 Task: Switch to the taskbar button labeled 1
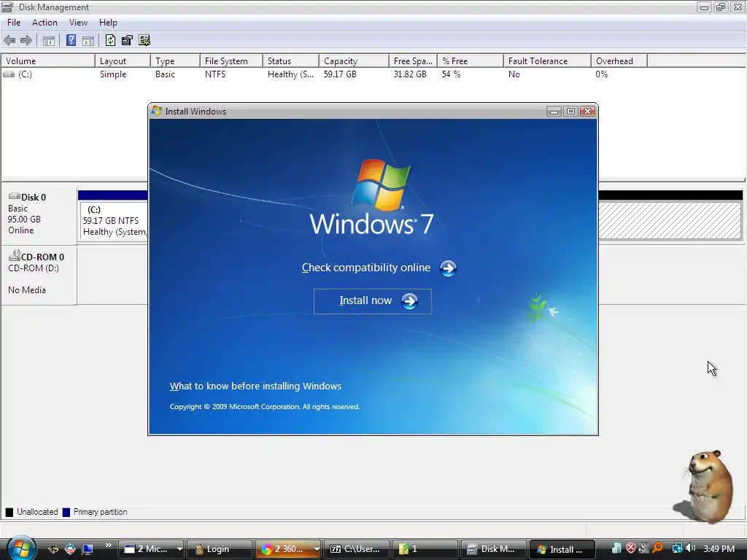(x=425, y=549)
